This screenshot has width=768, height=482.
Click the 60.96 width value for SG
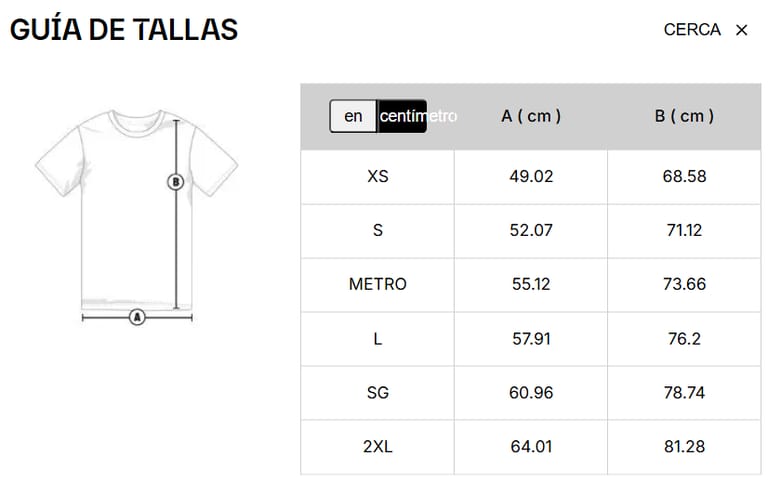click(531, 392)
